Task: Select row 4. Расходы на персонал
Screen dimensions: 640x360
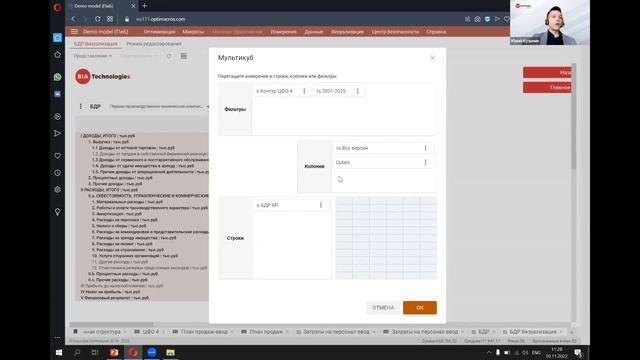Action: [x=125, y=220]
